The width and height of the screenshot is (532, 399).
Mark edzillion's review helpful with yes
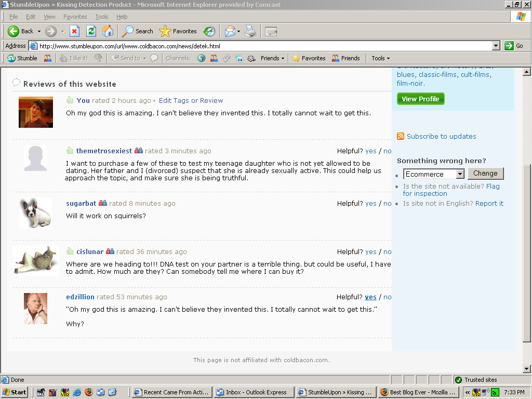tap(370, 297)
